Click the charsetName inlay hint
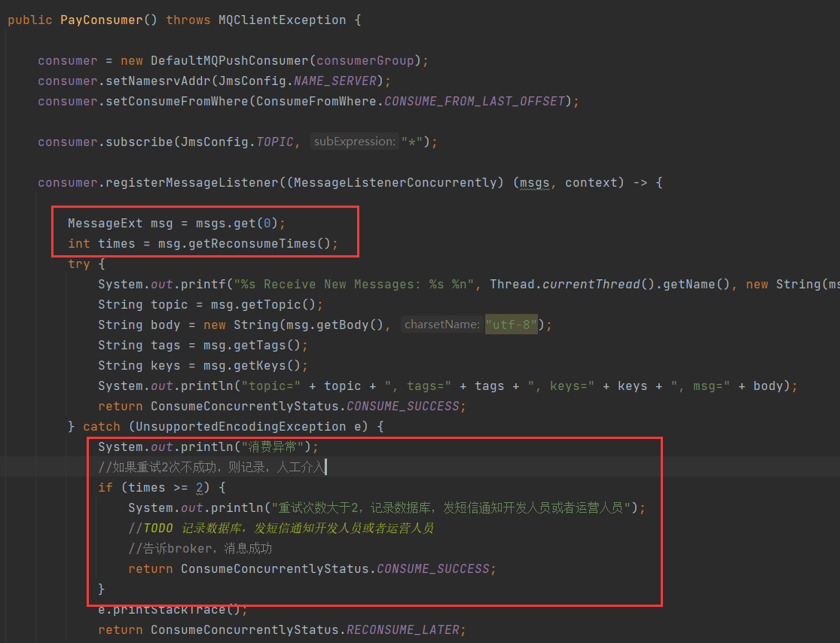840x643 pixels. [x=441, y=325]
